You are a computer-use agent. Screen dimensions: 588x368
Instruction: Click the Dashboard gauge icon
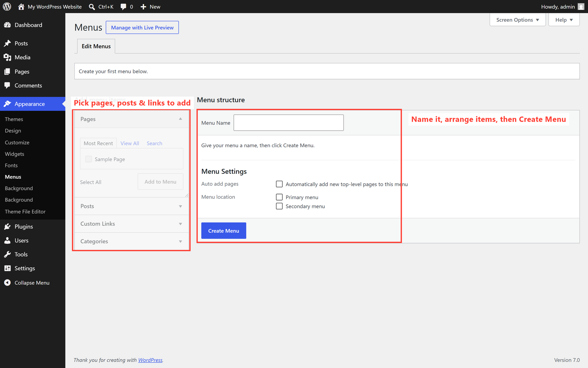tap(7, 25)
